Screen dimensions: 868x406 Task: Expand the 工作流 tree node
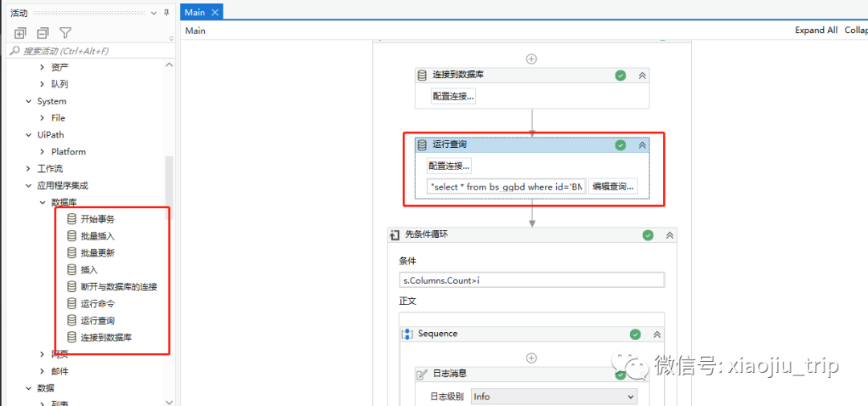tap(29, 168)
